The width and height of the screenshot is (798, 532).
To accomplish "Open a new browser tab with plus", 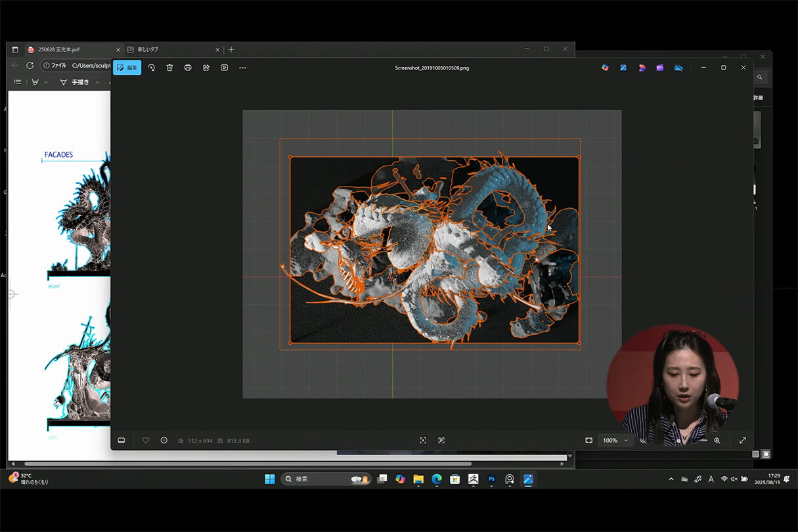I will point(231,49).
